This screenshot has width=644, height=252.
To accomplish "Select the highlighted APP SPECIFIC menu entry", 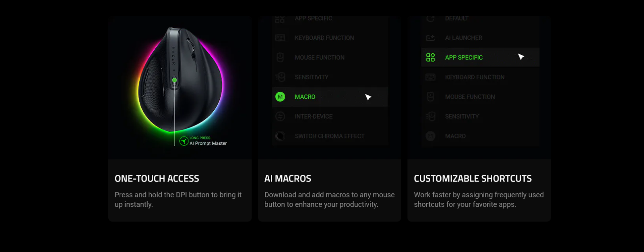I will tap(480, 57).
